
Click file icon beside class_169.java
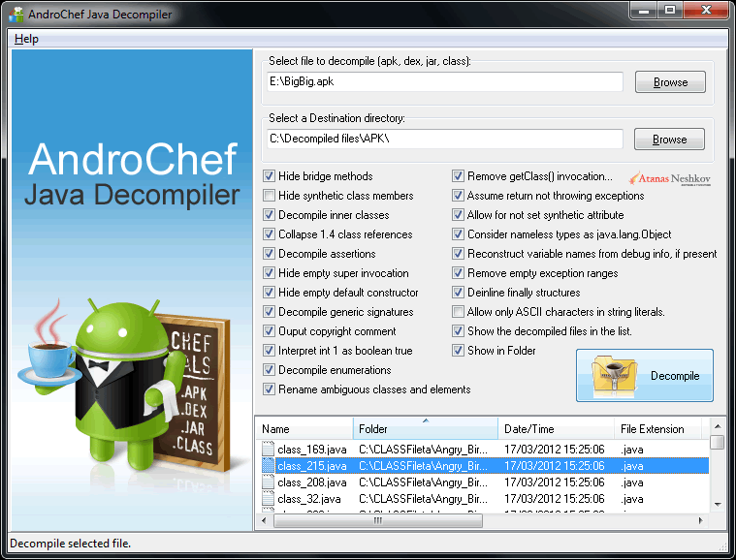coord(268,450)
